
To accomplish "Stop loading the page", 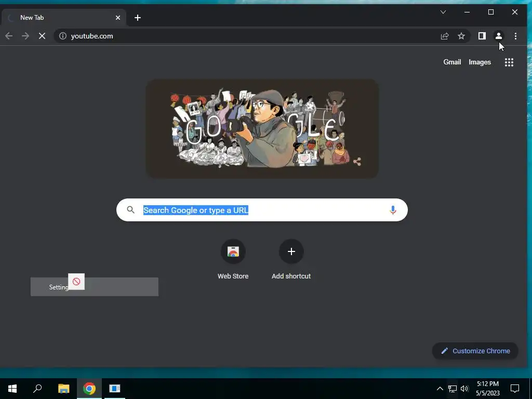I will [x=42, y=36].
